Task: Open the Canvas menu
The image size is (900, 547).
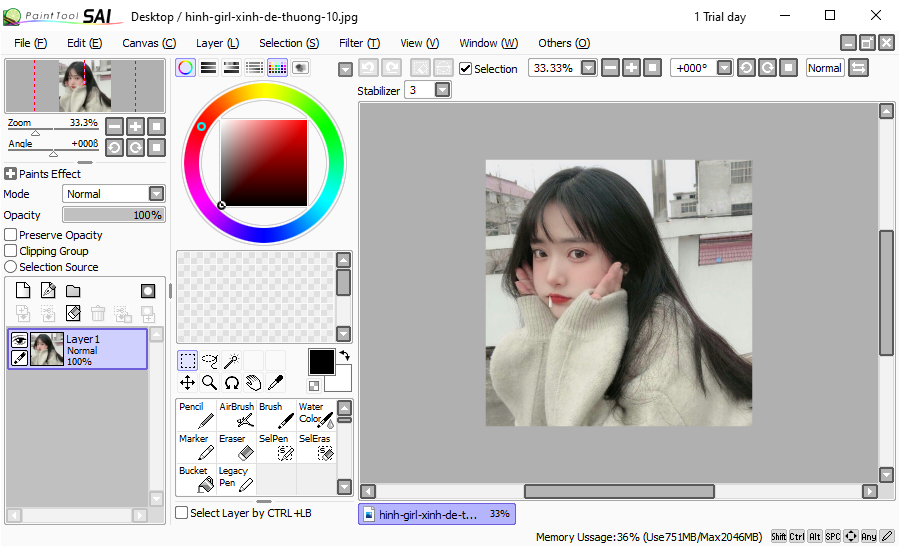Action: 149,43
